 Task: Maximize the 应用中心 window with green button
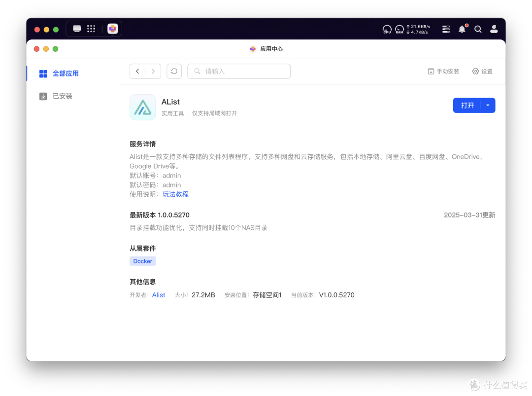point(56,49)
